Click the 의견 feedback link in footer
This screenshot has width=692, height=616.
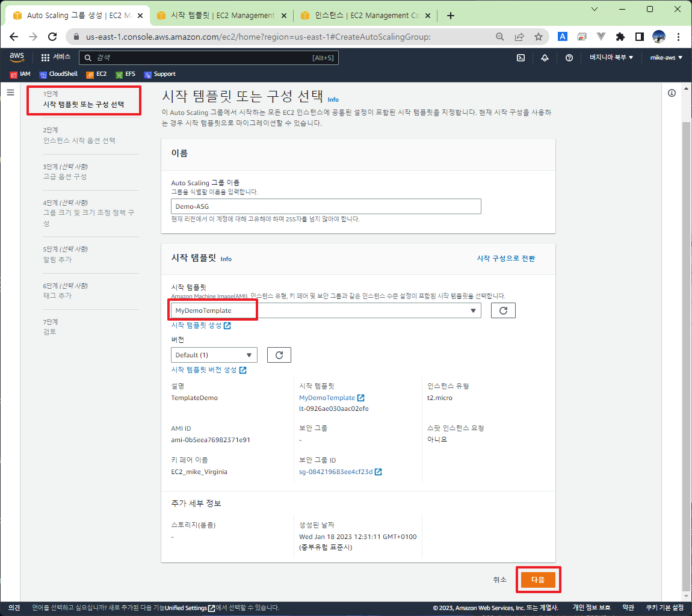point(14,608)
